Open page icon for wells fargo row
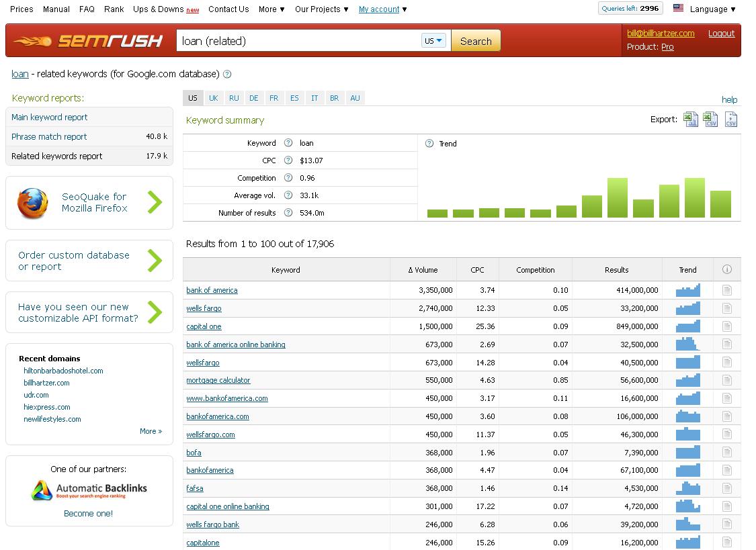Viewport: 756px width, 550px height. (727, 308)
